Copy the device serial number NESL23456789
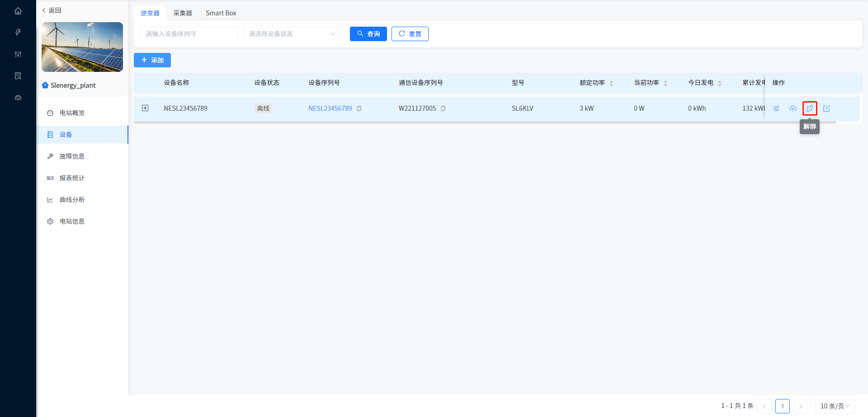Viewport: 868px width, 417px height. pyautogui.click(x=359, y=108)
